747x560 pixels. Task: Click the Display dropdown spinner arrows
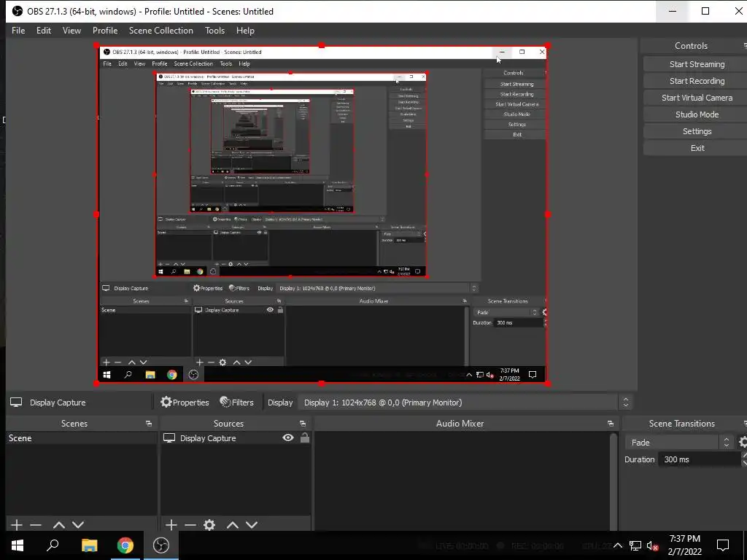coord(625,402)
